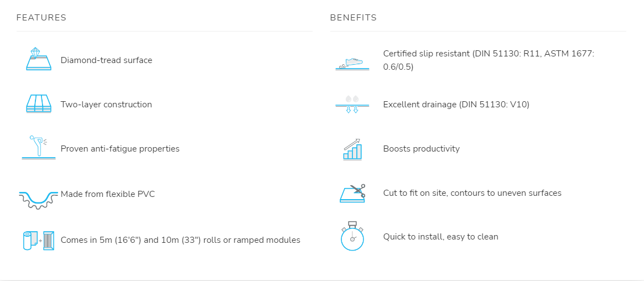Click the productivity bar chart icon
Viewport: 644px width, 281px height.
(352, 149)
